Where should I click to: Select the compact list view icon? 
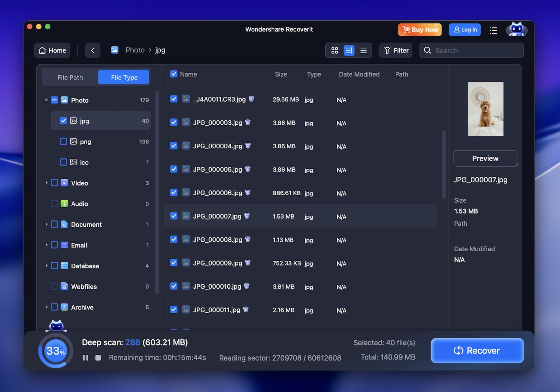click(363, 50)
